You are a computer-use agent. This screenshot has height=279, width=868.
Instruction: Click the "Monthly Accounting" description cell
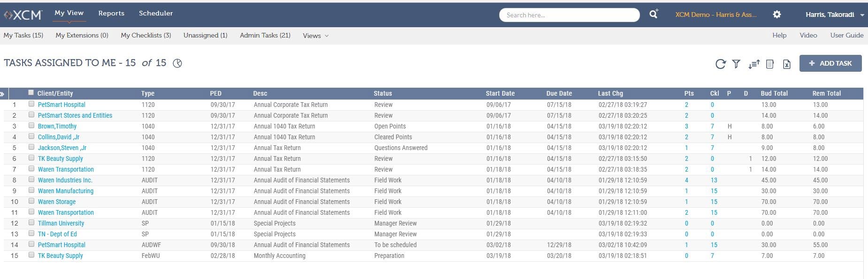[x=280, y=256]
